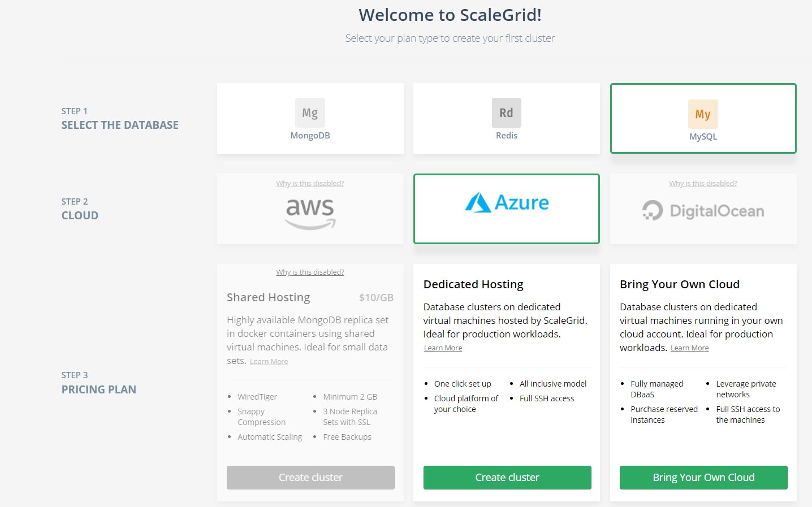This screenshot has width=812, height=507.
Task: Click the 'Welcome to ScaleGrid!' title
Action: pyautogui.click(x=450, y=15)
